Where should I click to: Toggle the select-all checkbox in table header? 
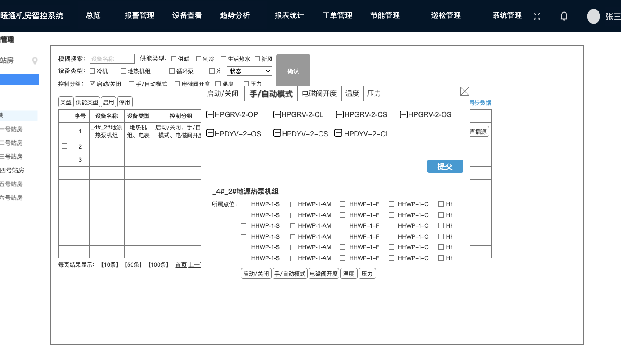65,117
